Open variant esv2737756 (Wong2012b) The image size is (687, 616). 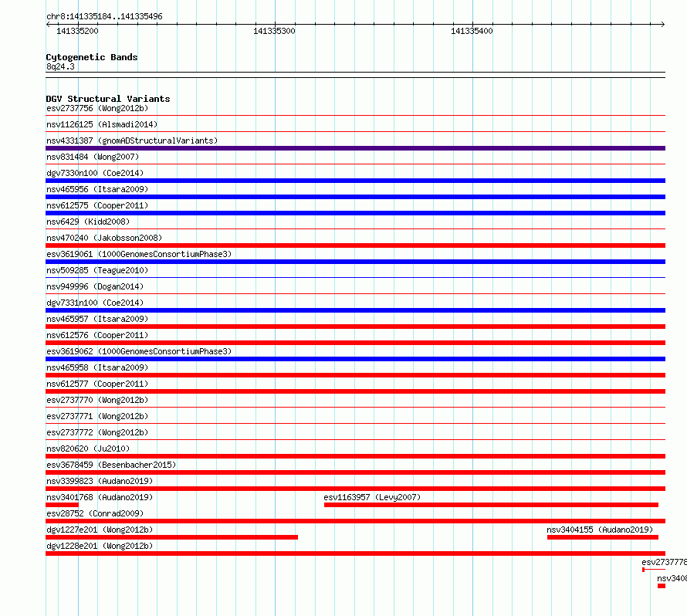(97, 108)
